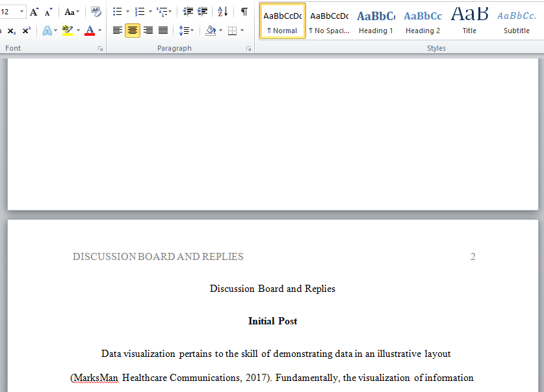The height and width of the screenshot is (392, 544).
Task: Align text to the right
Action: click(148, 31)
